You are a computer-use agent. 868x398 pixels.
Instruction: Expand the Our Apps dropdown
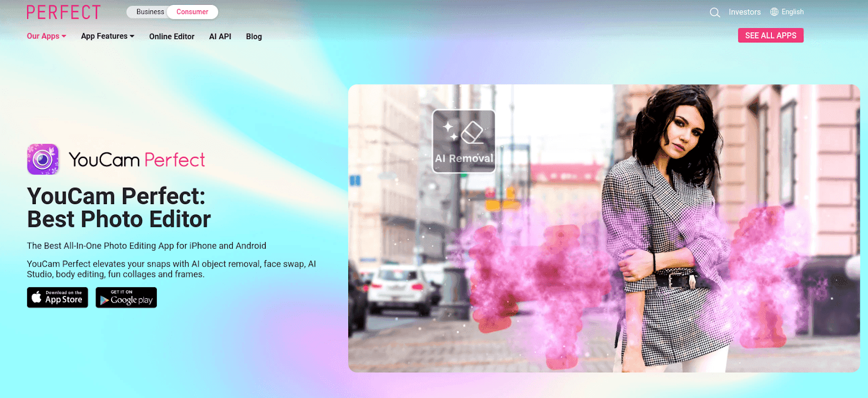[x=46, y=36]
